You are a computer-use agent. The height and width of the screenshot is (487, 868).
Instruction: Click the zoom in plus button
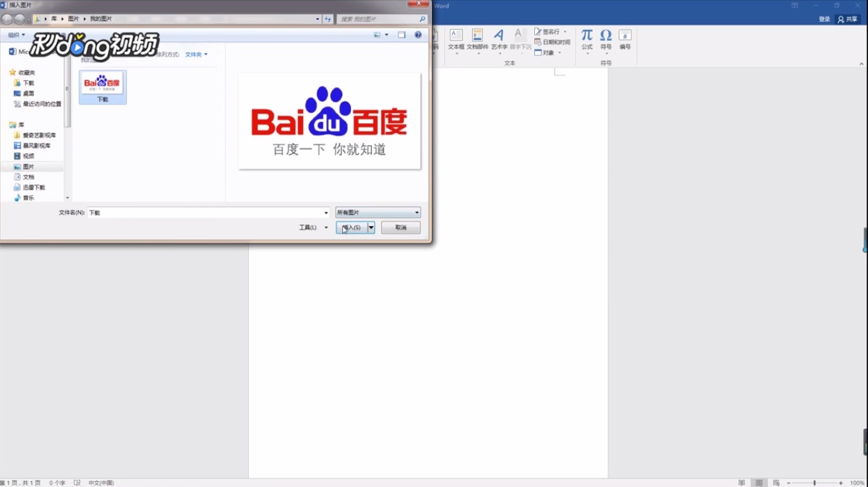(841, 483)
